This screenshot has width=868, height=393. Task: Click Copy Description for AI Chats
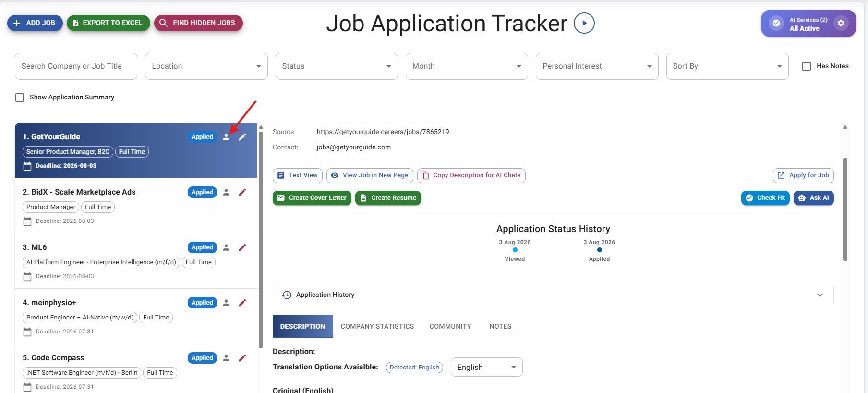tap(471, 175)
